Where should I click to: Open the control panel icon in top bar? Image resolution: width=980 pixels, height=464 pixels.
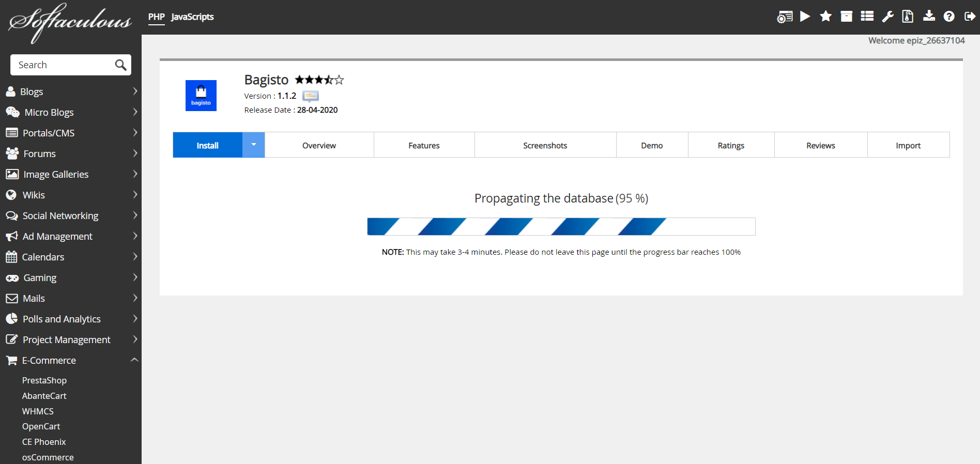tap(785, 17)
